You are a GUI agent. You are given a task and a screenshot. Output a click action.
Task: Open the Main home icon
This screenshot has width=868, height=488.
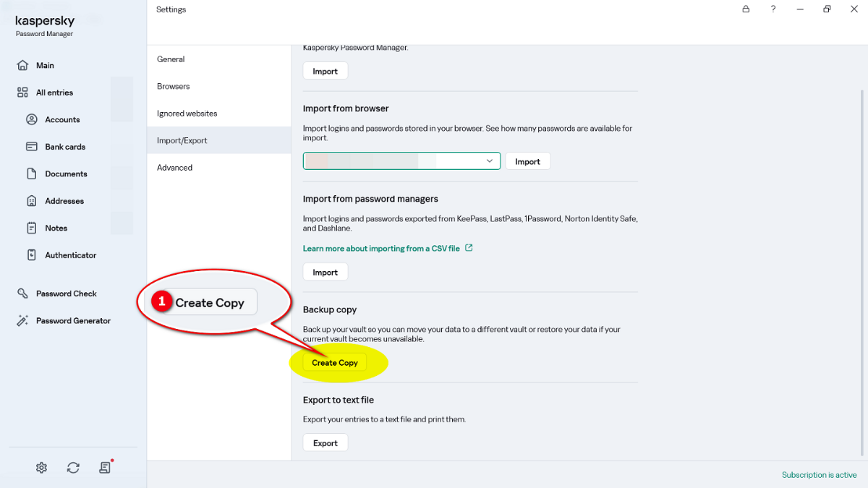(x=22, y=66)
